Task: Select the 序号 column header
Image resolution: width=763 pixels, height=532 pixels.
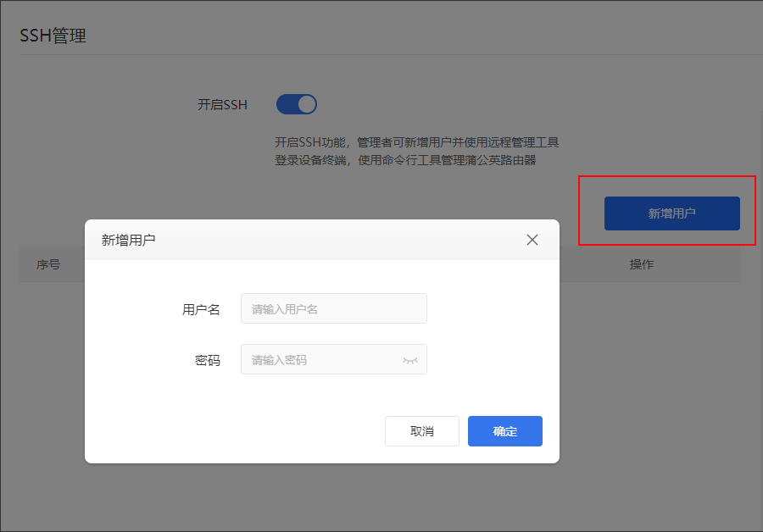Action: (x=48, y=264)
